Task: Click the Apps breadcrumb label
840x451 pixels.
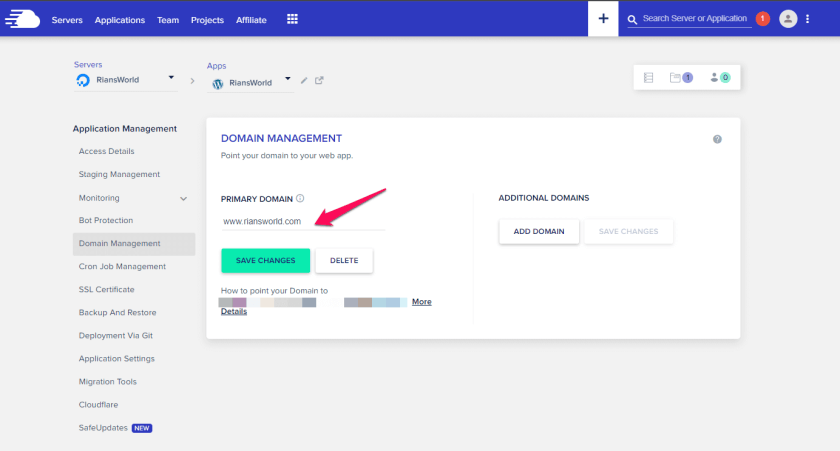Action: point(216,66)
